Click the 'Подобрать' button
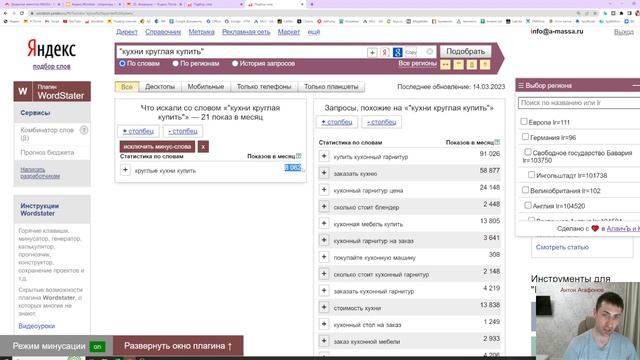 click(x=465, y=51)
